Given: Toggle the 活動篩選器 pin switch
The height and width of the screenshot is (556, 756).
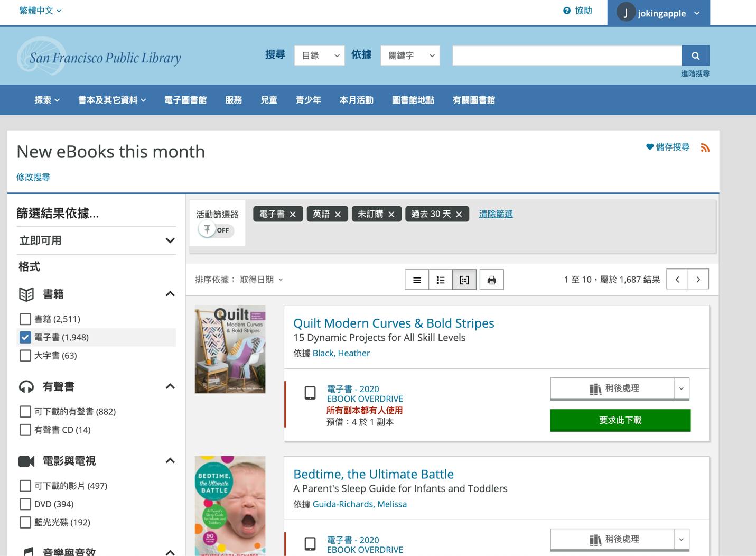Looking at the screenshot, I should point(217,230).
